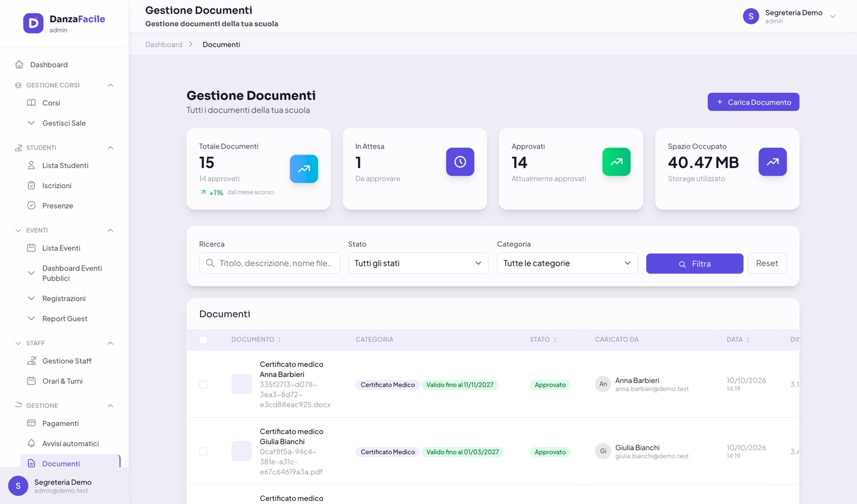Open the Segreteria Demo user menu chevron
Viewport: 857px width, 504px height.
coord(833,16)
